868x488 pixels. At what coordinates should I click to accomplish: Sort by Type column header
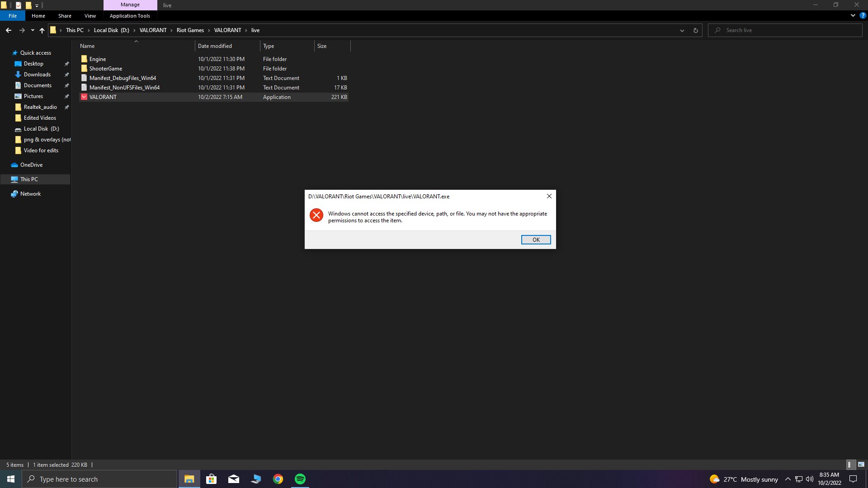287,46
